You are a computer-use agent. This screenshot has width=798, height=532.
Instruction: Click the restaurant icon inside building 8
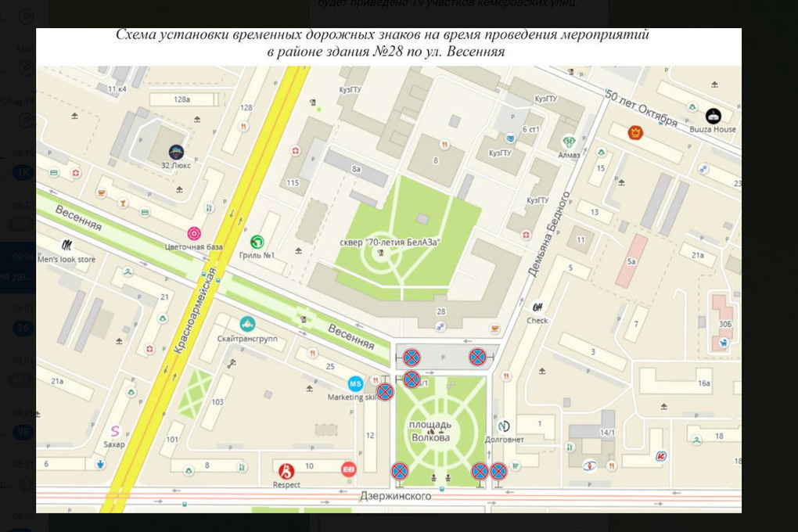[444, 145]
